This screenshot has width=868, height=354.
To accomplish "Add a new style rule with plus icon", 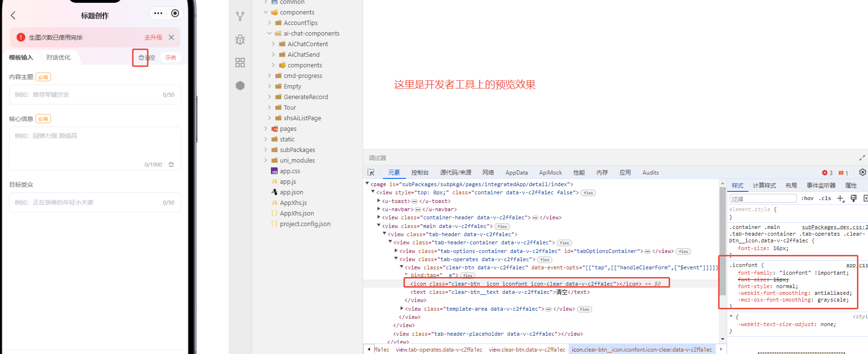I will 841,199.
